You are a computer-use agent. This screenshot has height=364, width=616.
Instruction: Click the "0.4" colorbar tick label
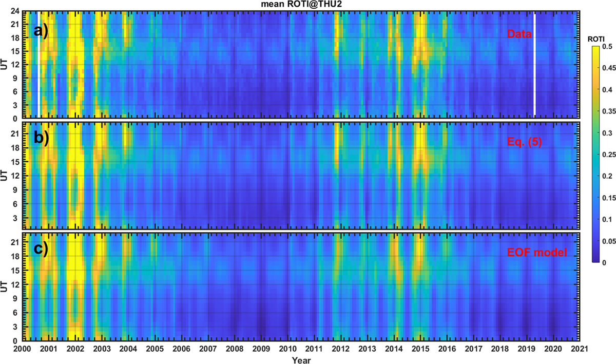click(x=606, y=90)
